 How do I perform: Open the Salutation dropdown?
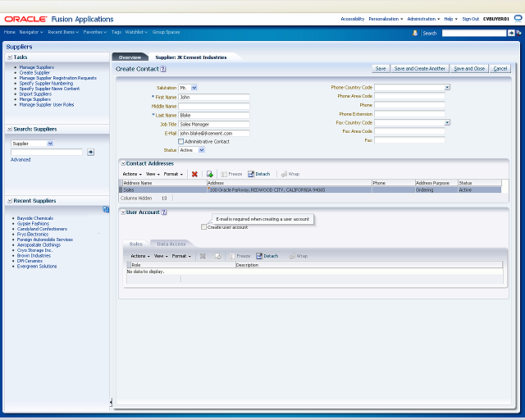[194, 88]
